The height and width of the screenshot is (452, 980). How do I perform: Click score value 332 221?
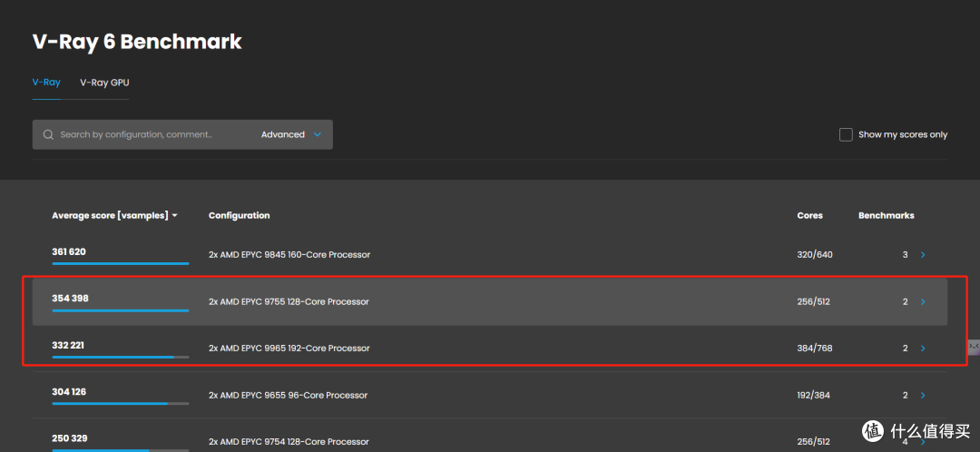[68, 345]
